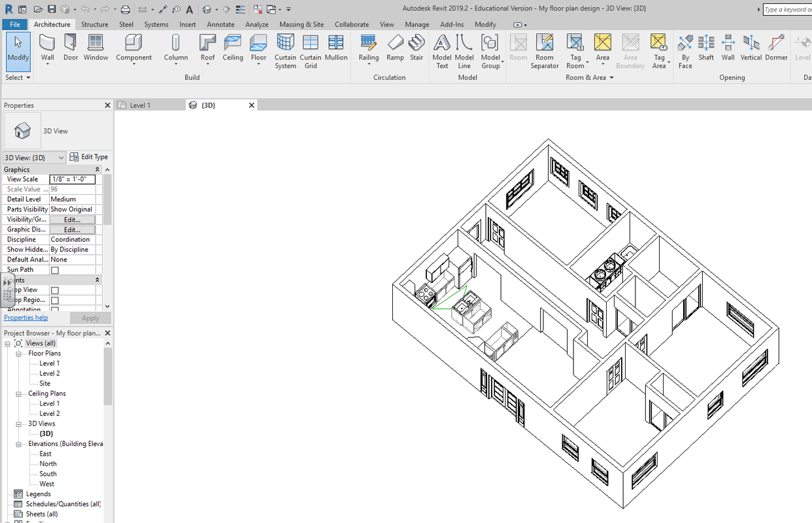Select the Shaft opening tool
Image resolution: width=812 pixels, height=523 pixels.
pos(706,48)
